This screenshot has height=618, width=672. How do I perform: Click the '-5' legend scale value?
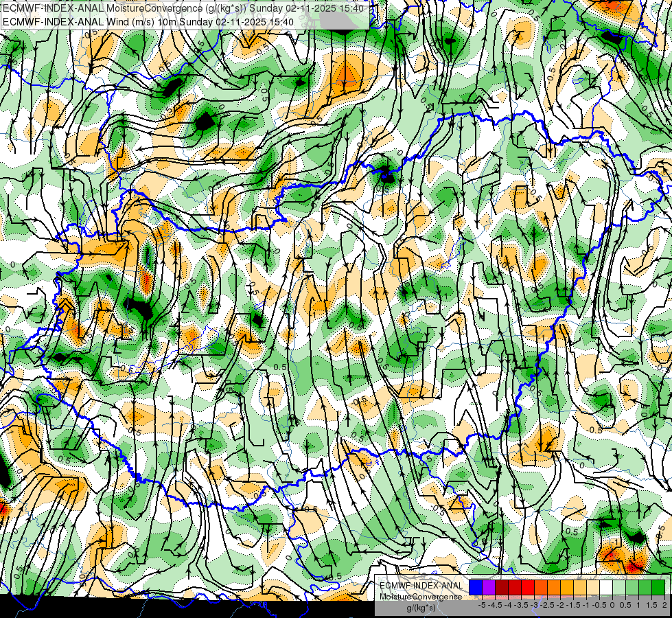coord(482,605)
